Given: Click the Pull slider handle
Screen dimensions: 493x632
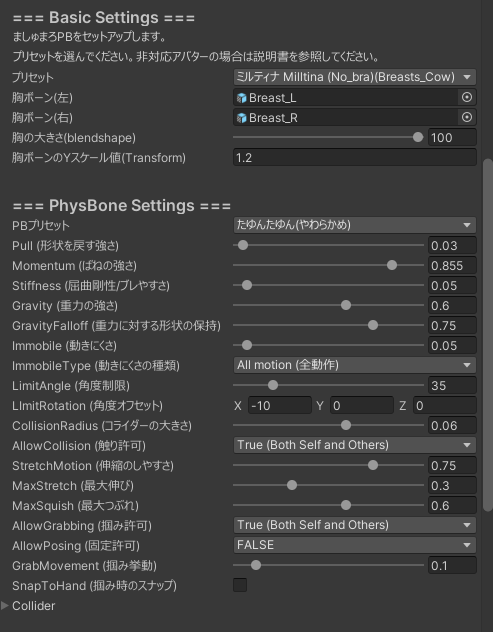Looking at the screenshot, I should [243, 245].
